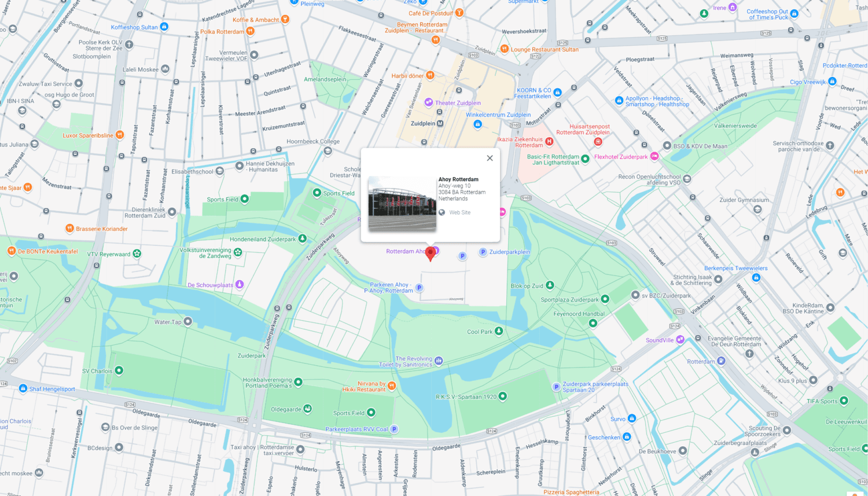Click SV Charlois sports icon

coord(119,370)
